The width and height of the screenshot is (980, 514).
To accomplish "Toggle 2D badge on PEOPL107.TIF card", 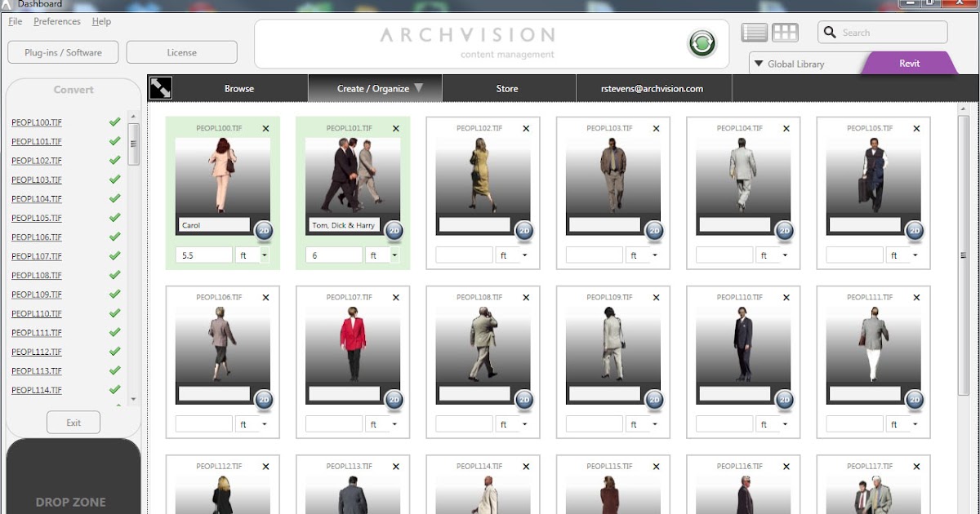I will [x=394, y=400].
